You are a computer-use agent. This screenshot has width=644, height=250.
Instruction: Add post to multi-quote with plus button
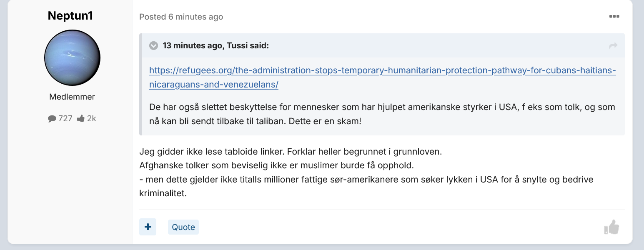pos(148,227)
